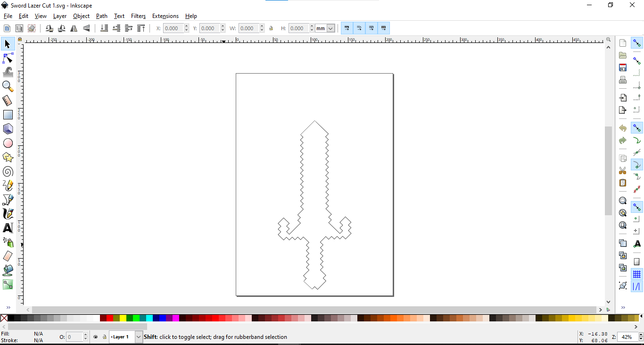Viewport: 644px width, 345px height.
Task: Click the no-paint X swatch
Action: tap(4, 318)
